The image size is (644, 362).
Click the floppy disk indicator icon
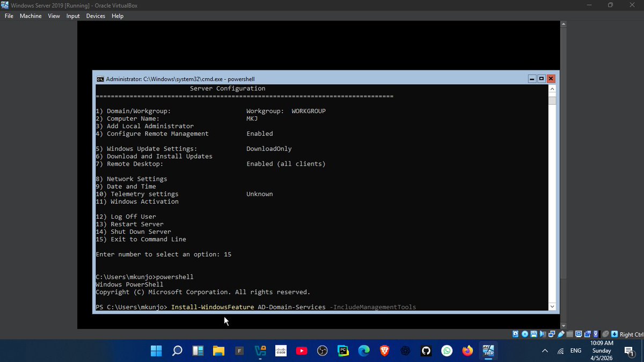[x=533, y=334]
